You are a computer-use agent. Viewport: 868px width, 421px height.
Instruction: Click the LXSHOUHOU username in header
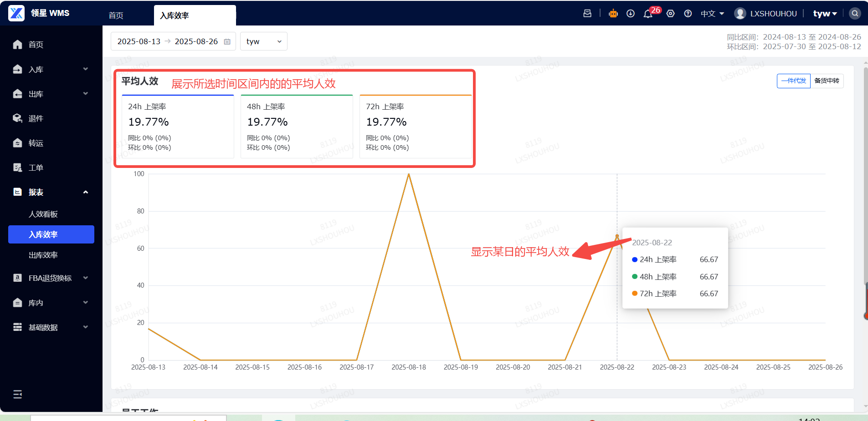(774, 14)
